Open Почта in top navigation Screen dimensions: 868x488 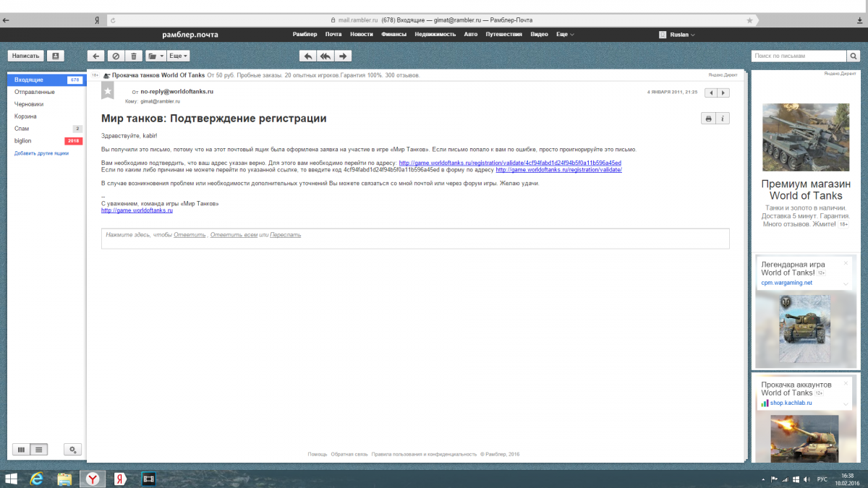click(x=333, y=35)
